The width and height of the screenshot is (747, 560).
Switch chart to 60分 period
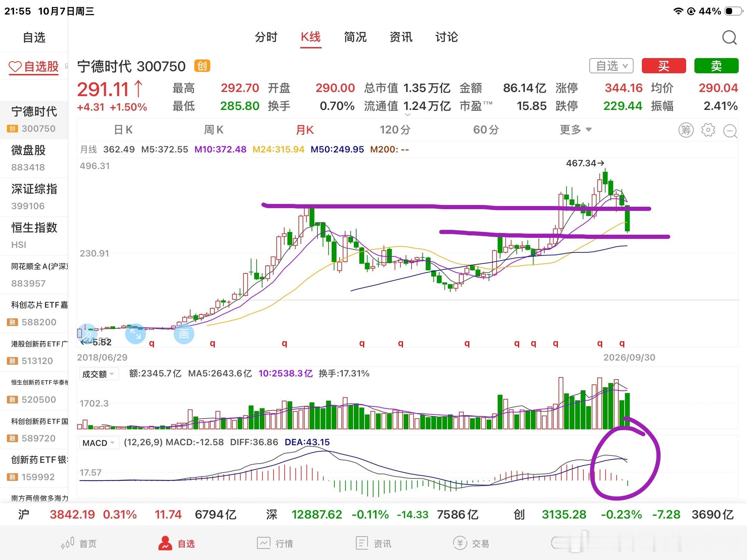point(486,130)
